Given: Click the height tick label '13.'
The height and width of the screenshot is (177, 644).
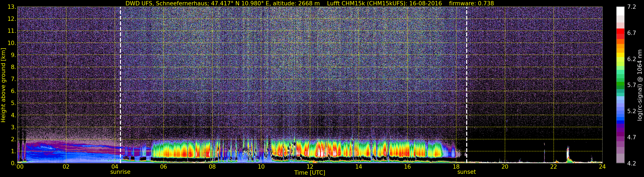Looking at the screenshot, I should point(12,7).
